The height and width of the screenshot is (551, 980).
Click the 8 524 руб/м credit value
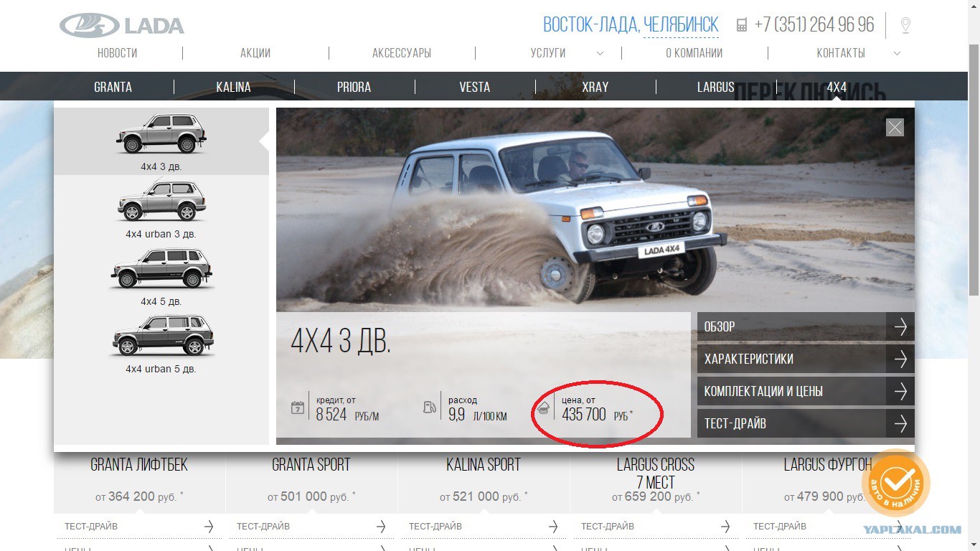tap(347, 415)
